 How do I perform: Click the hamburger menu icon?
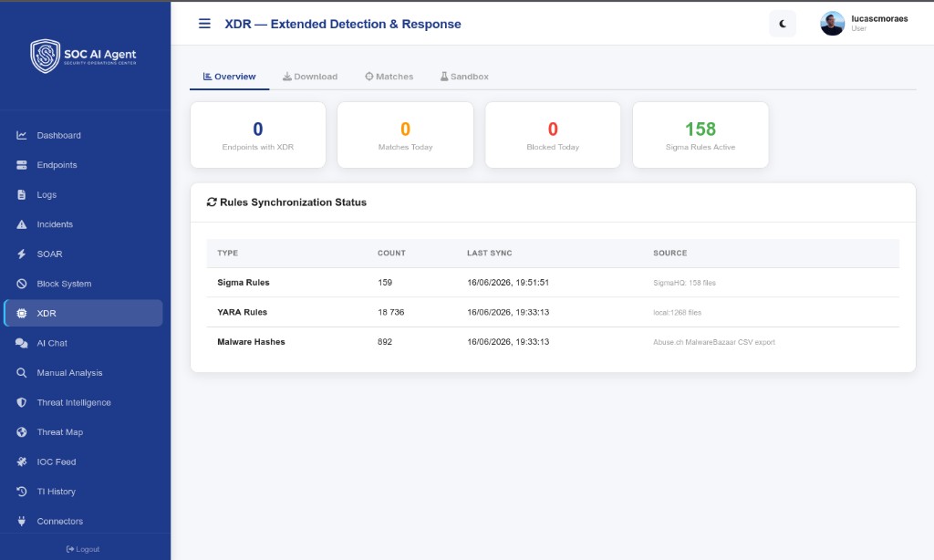[x=204, y=24]
